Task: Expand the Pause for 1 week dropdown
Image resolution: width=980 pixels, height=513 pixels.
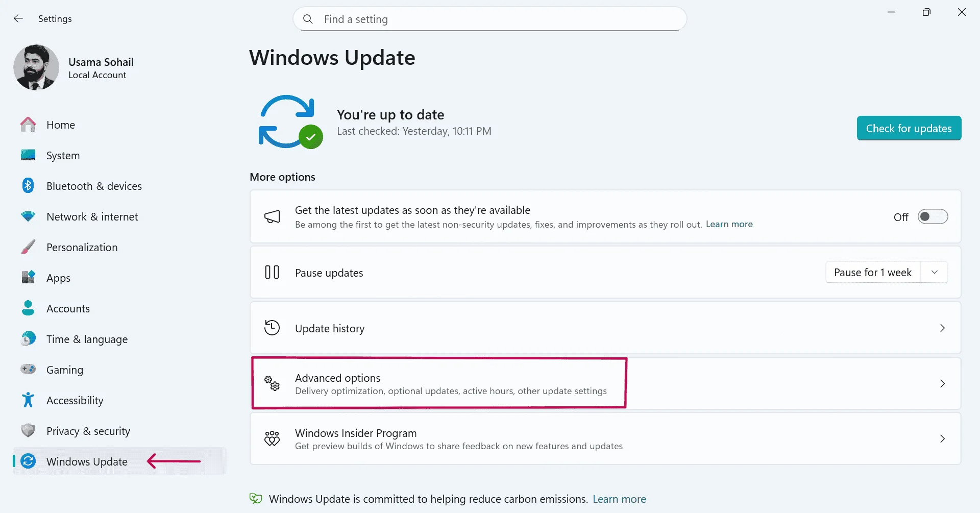Action: [x=934, y=273]
